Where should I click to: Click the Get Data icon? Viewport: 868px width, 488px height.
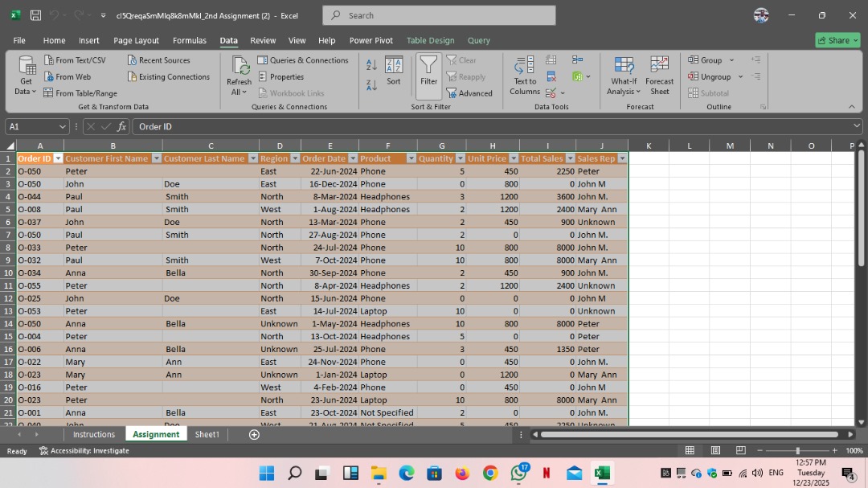coord(26,65)
